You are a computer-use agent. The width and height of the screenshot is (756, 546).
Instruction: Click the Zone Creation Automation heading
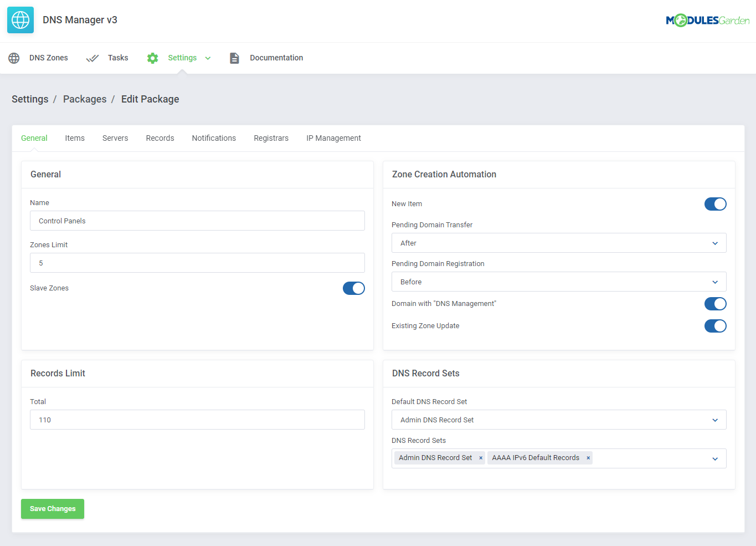pyautogui.click(x=444, y=175)
